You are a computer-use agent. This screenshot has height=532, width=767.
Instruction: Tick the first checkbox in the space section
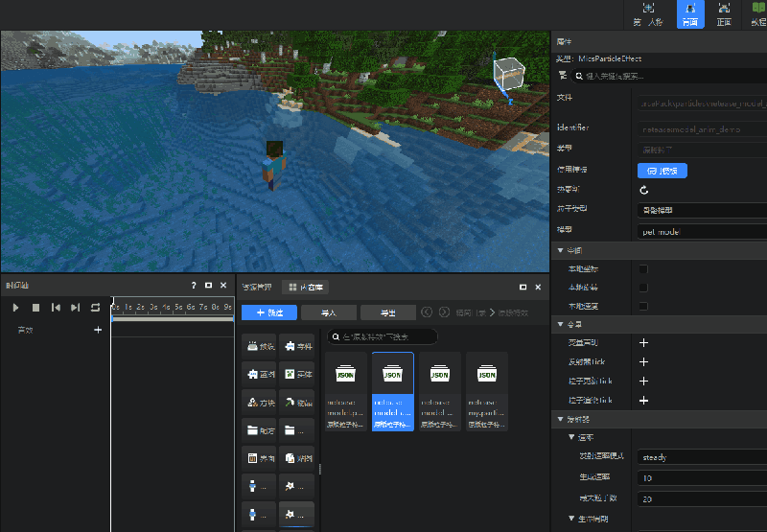pos(643,269)
